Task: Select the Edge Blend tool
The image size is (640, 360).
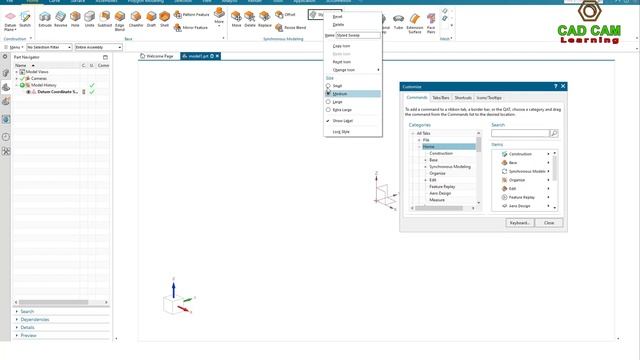Action: coord(120,21)
